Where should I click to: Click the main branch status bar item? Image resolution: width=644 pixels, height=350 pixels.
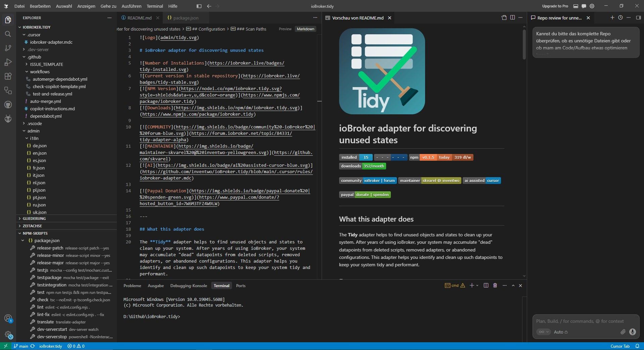21,346
